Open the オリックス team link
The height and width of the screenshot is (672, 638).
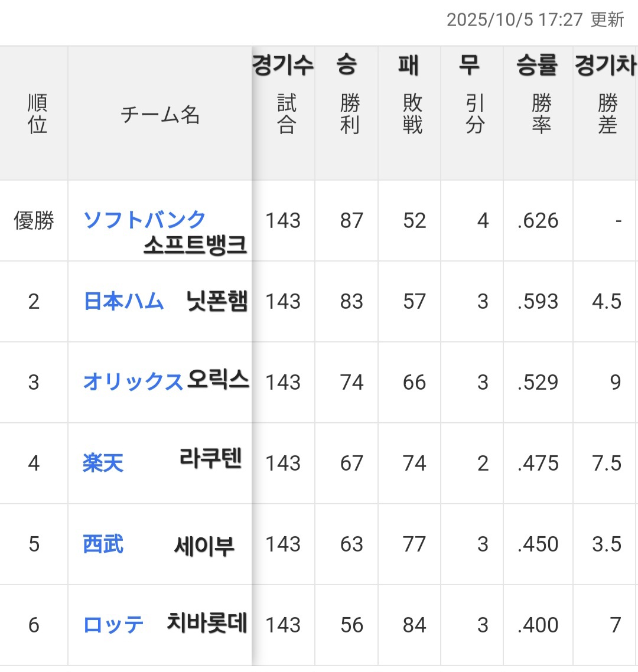click(x=134, y=381)
